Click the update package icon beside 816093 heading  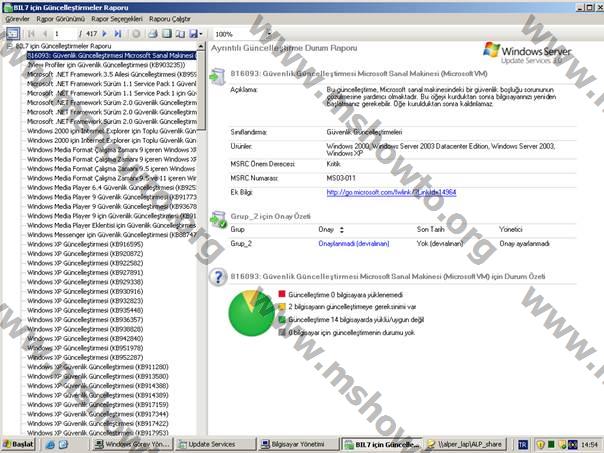pos(218,77)
